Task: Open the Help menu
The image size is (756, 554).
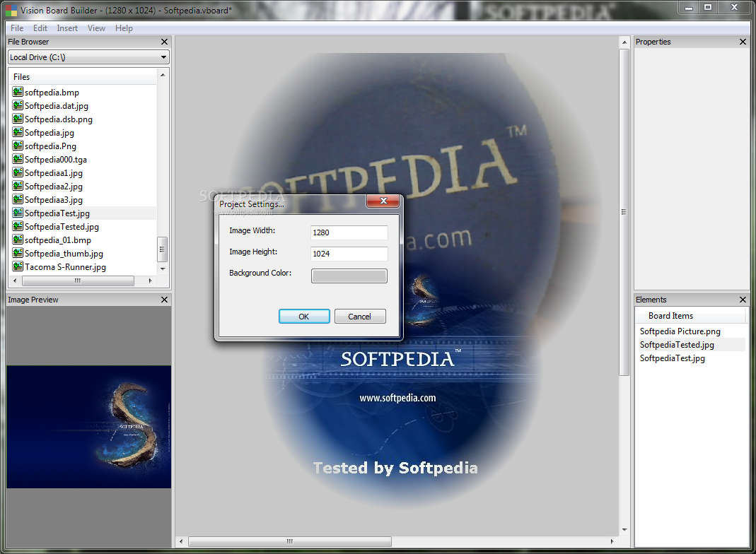Action: tap(124, 28)
